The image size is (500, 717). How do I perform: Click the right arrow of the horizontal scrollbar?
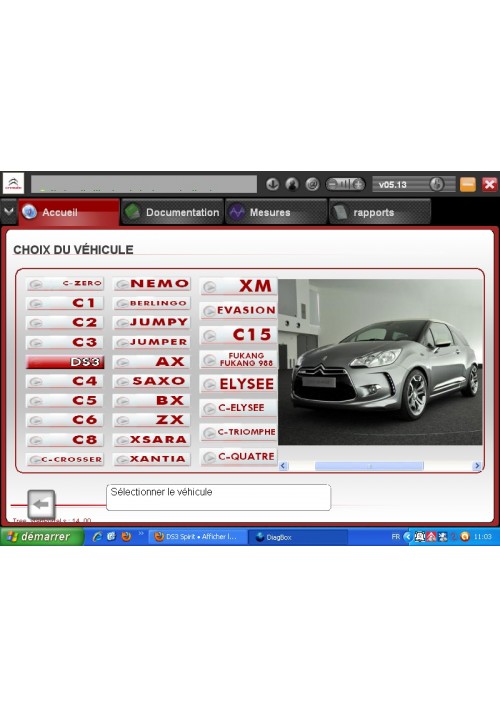pos(477,466)
